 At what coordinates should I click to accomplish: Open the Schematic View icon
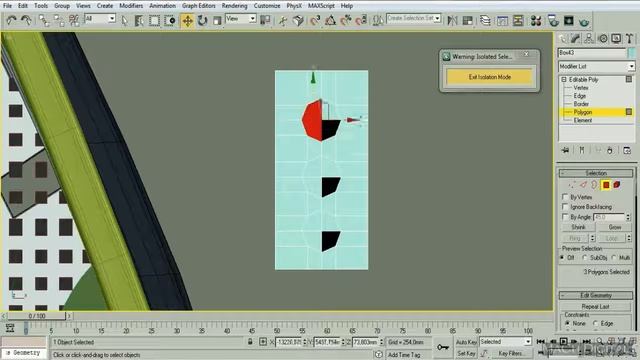[x=518, y=20]
